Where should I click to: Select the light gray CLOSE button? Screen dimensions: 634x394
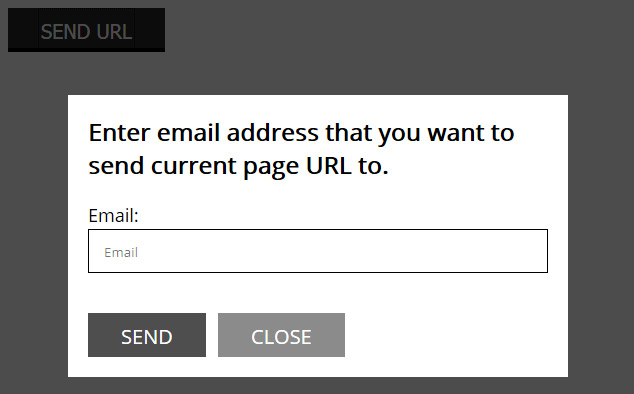pyautogui.click(x=281, y=335)
